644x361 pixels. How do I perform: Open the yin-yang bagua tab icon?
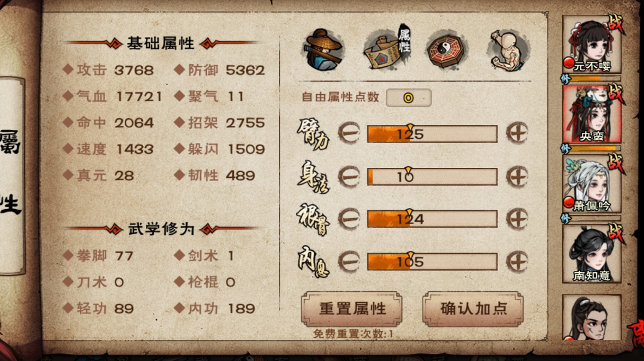tap(445, 51)
